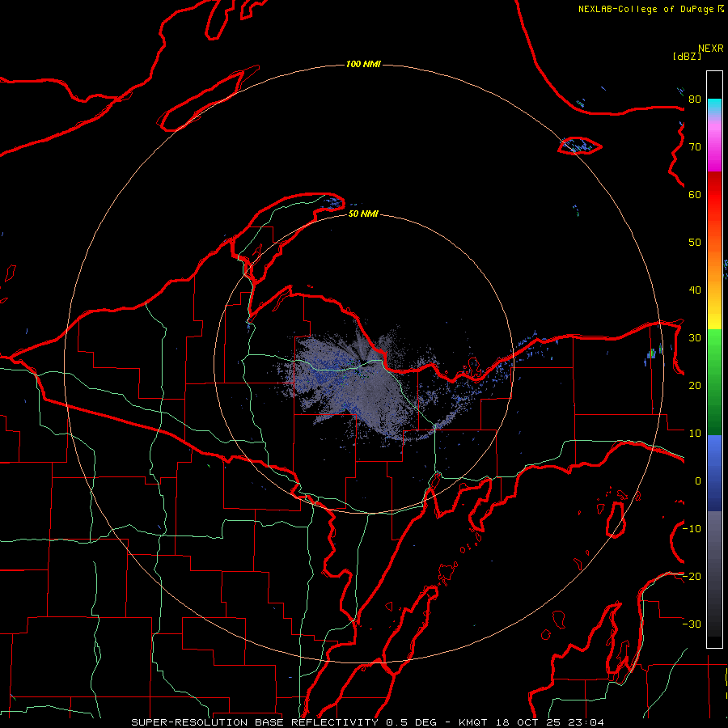The image size is (728, 728).
Task: Click the -10 dBZ scale value
Action: click(x=692, y=529)
